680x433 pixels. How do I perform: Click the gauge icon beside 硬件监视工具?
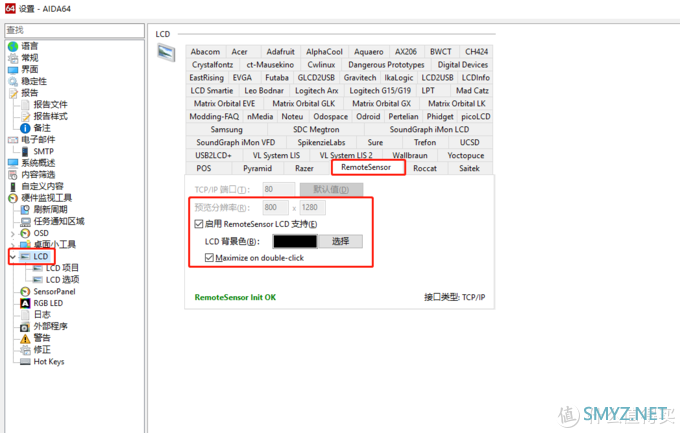(x=13, y=198)
